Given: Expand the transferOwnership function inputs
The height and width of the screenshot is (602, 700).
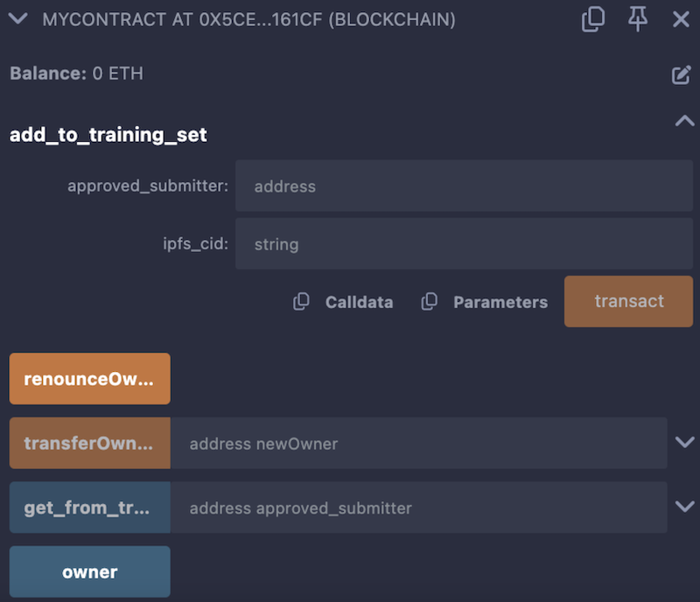Looking at the screenshot, I should coord(684,443).
